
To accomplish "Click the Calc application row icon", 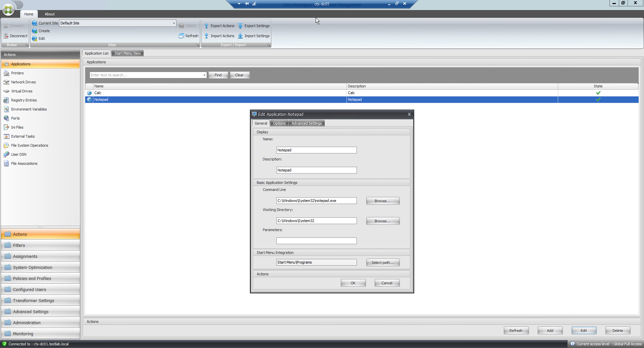I will pyautogui.click(x=89, y=93).
